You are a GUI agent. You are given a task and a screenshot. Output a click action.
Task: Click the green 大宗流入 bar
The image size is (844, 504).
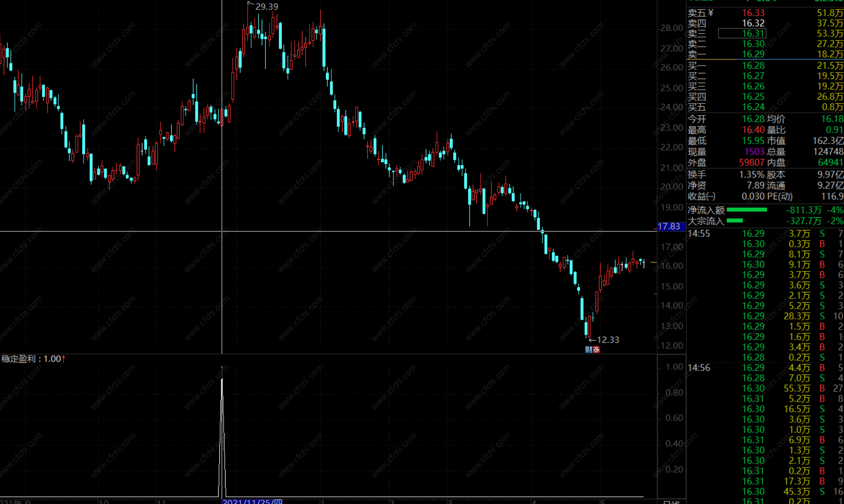pos(734,220)
